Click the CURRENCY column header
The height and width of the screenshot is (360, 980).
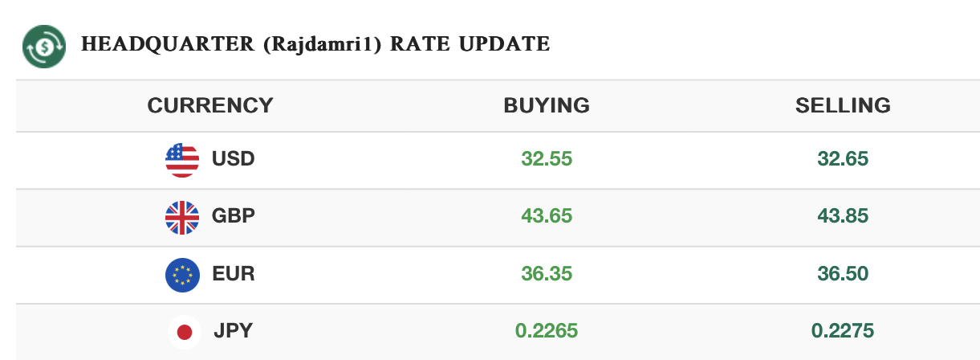coord(210,105)
